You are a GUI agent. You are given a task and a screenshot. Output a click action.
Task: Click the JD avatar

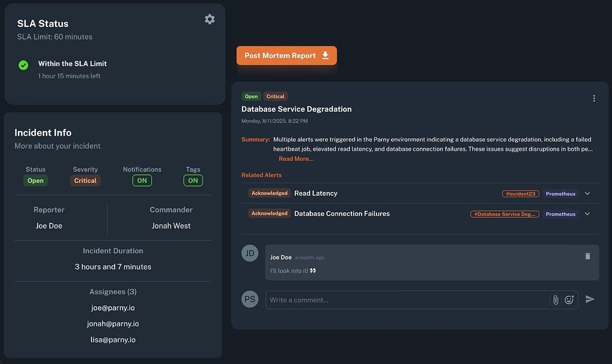tap(250, 253)
